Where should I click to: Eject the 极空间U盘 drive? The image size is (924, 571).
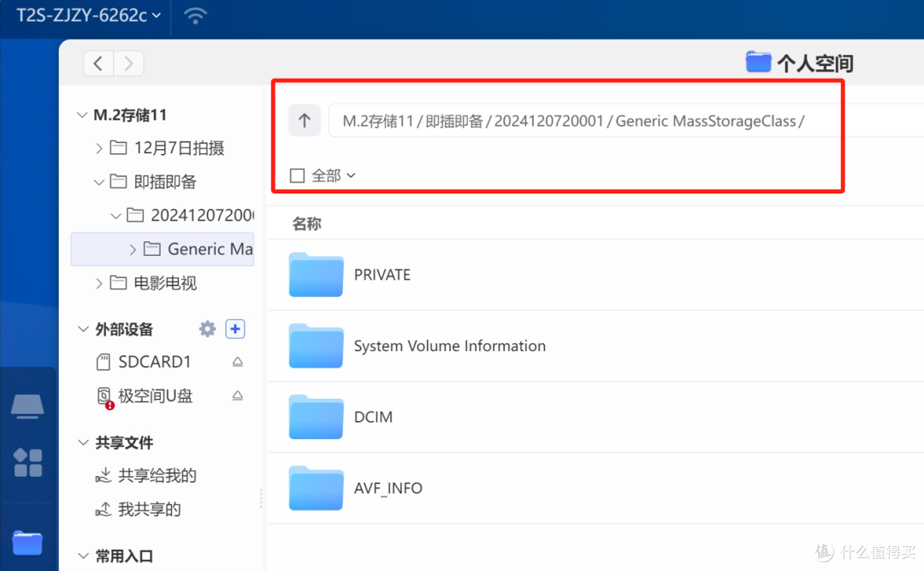coord(237,396)
